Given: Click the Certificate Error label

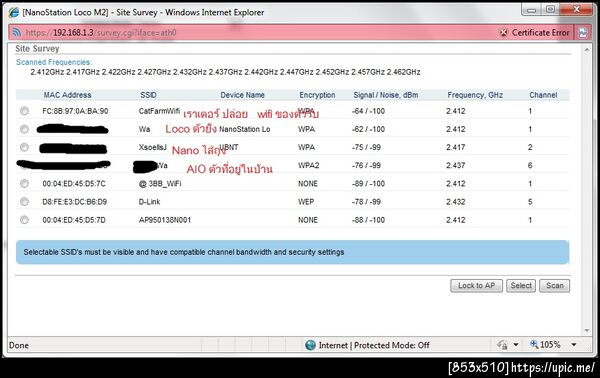Looking at the screenshot, I should [x=541, y=33].
